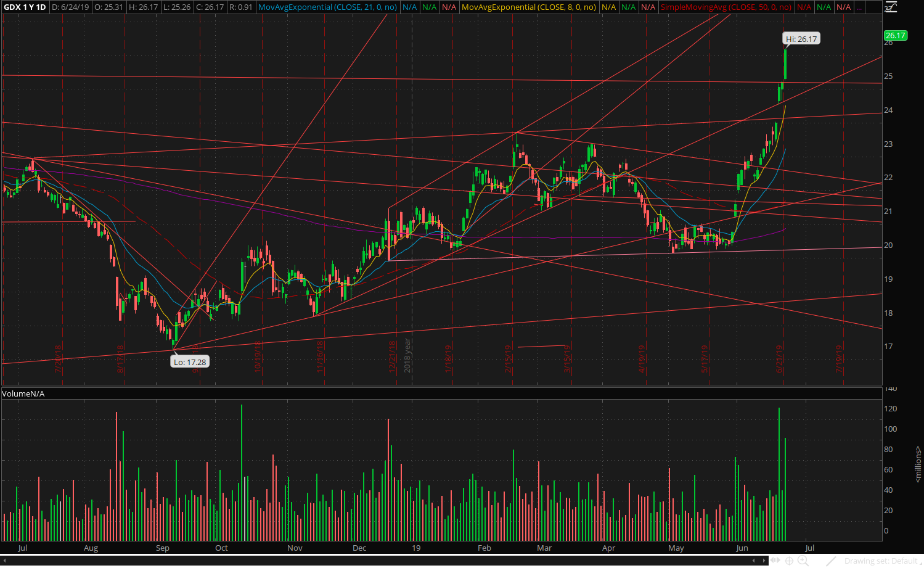Click the Aug label on time axis

point(91,548)
